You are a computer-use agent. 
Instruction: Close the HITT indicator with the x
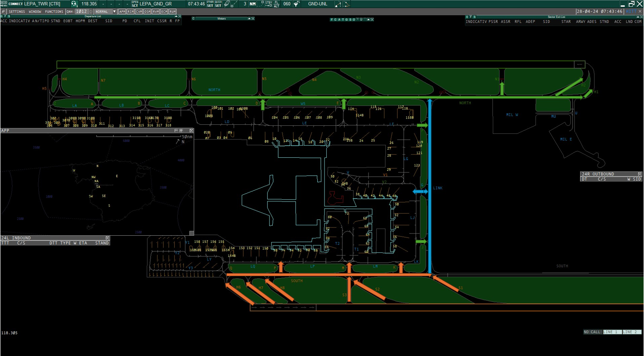640,11
